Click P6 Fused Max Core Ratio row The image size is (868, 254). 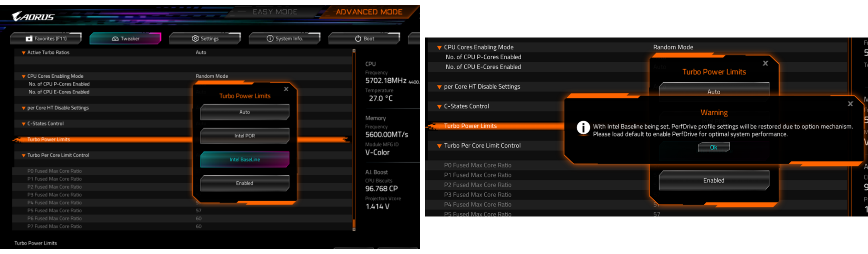click(x=182, y=219)
